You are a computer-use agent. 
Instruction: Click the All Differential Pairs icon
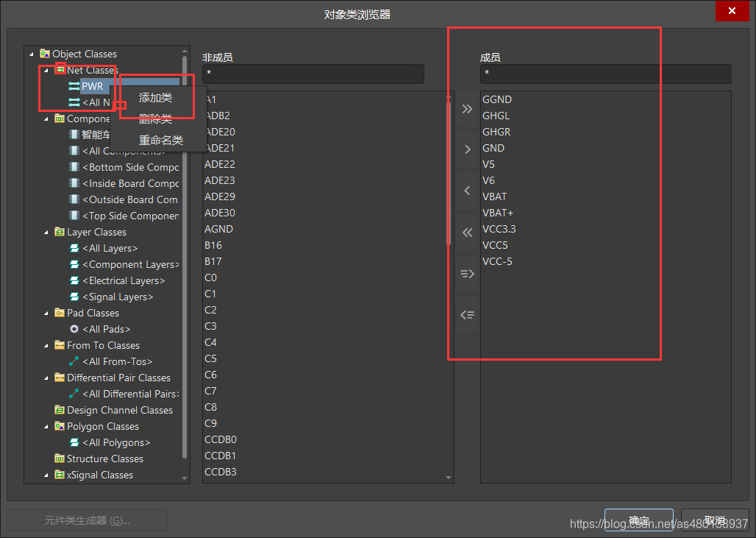click(74, 394)
